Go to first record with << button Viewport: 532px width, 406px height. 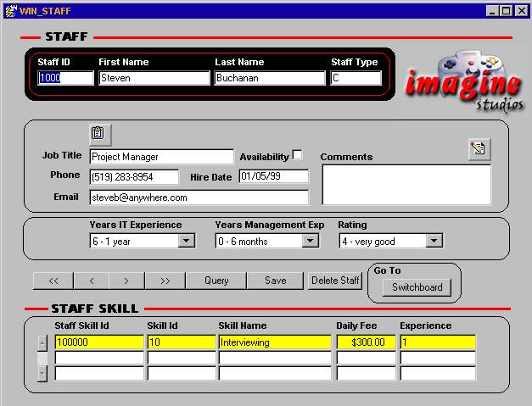click(x=53, y=281)
